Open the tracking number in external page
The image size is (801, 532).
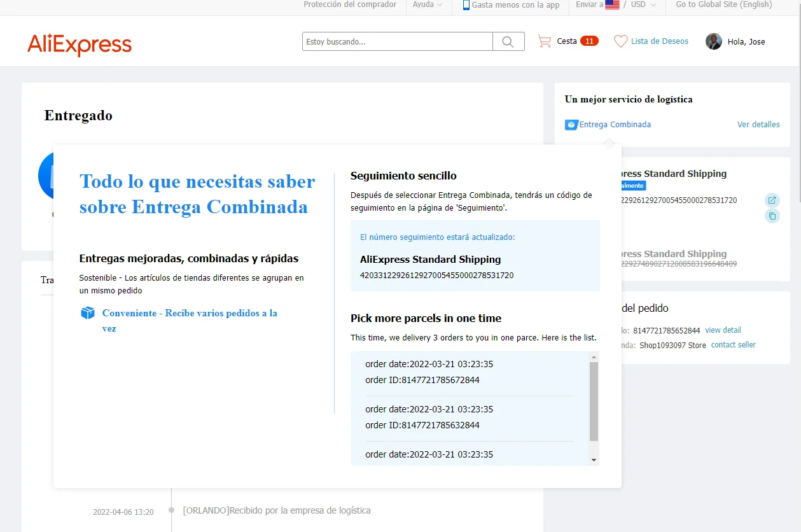772,200
